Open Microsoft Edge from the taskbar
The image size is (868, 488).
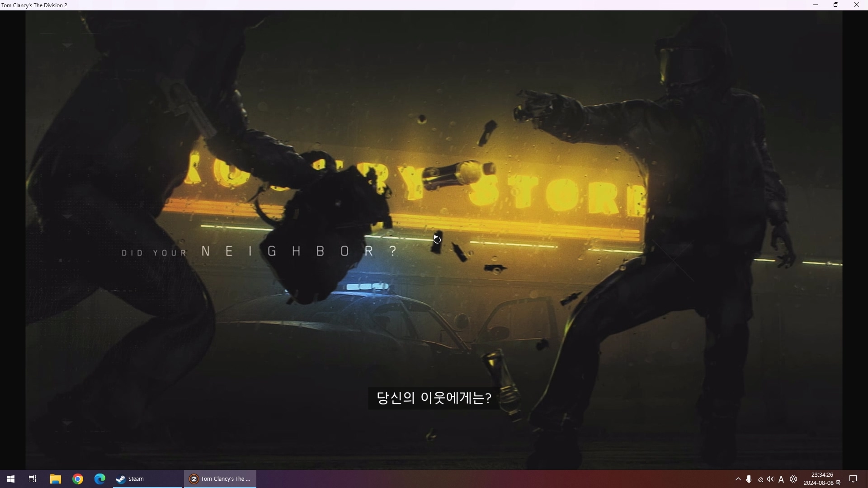100,479
